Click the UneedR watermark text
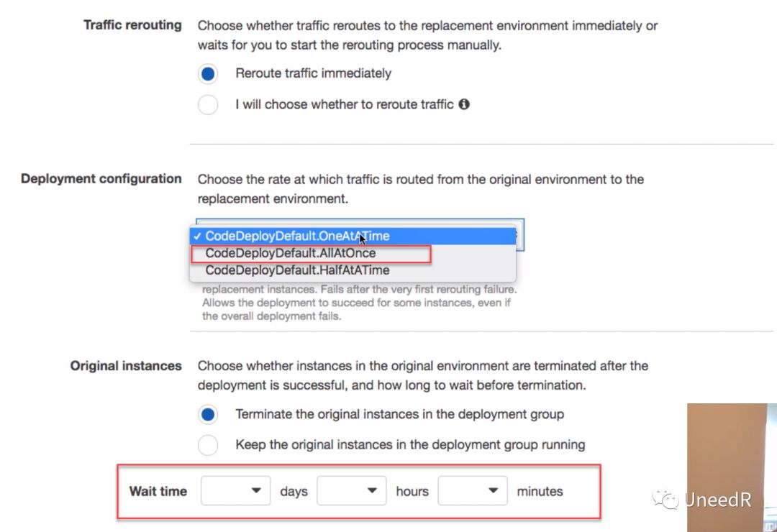 (717, 500)
